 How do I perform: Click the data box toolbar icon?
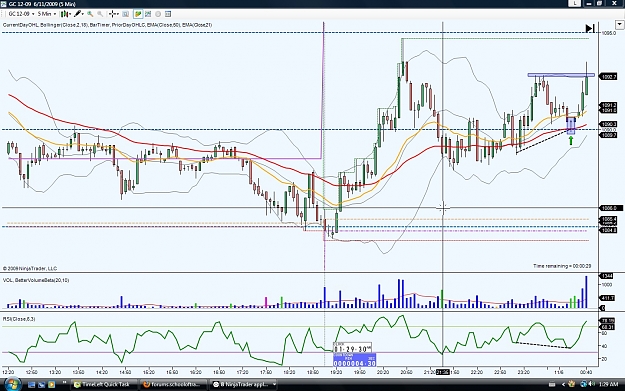[x=126, y=14]
